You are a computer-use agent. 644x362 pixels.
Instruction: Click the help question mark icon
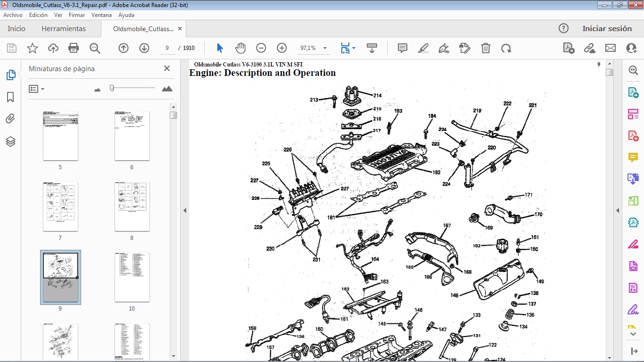coord(563,28)
